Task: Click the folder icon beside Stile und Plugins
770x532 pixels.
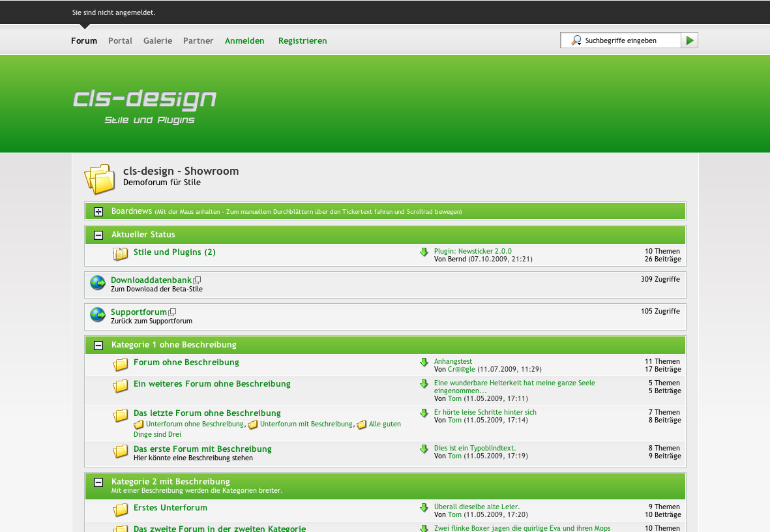Action: pos(121,254)
